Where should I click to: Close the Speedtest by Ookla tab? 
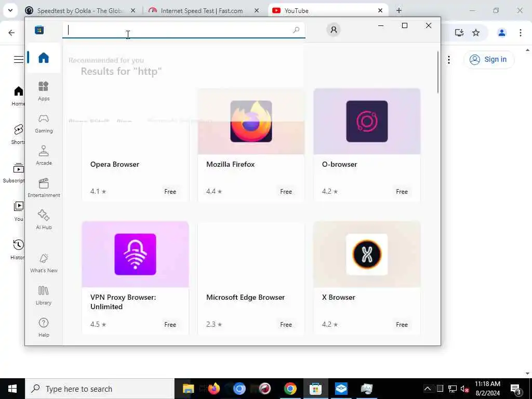point(133,10)
